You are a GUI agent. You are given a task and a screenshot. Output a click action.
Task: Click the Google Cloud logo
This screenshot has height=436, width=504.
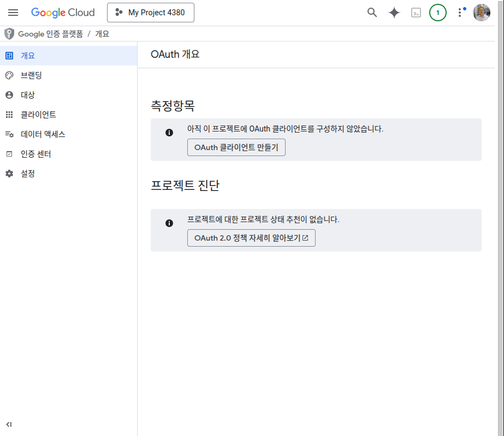(63, 13)
